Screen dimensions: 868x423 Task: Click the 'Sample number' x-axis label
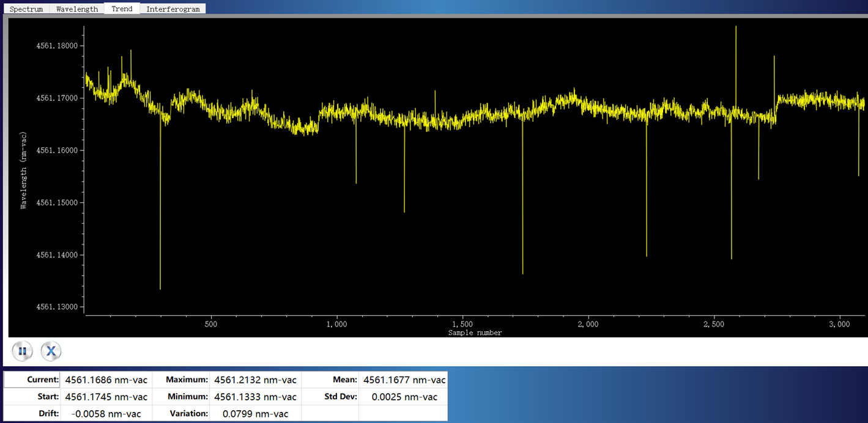click(475, 333)
